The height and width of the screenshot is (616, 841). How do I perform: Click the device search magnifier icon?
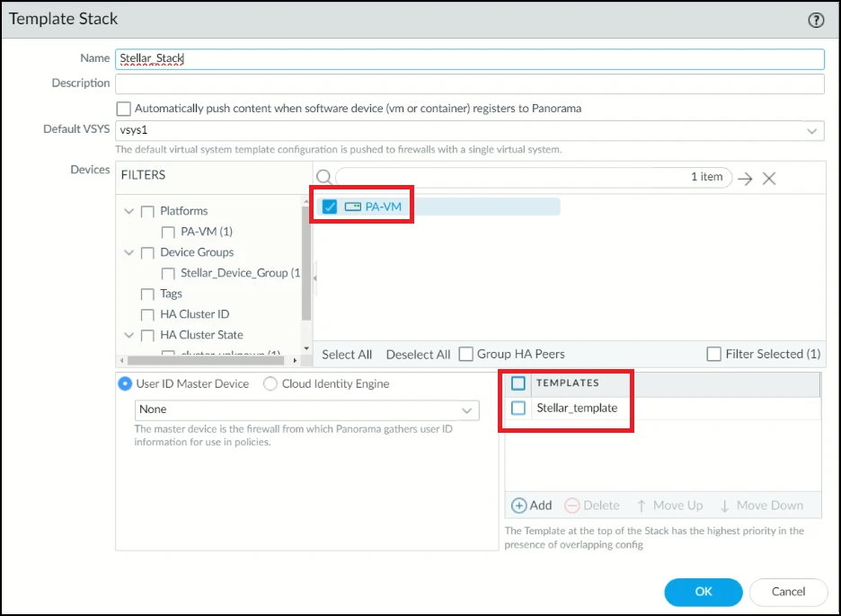click(324, 178)
